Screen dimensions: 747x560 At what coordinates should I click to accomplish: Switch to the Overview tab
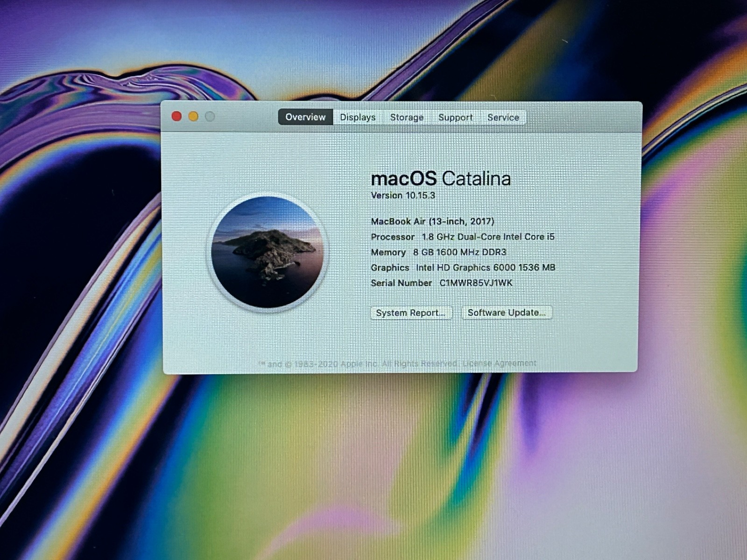pos(305,117)
